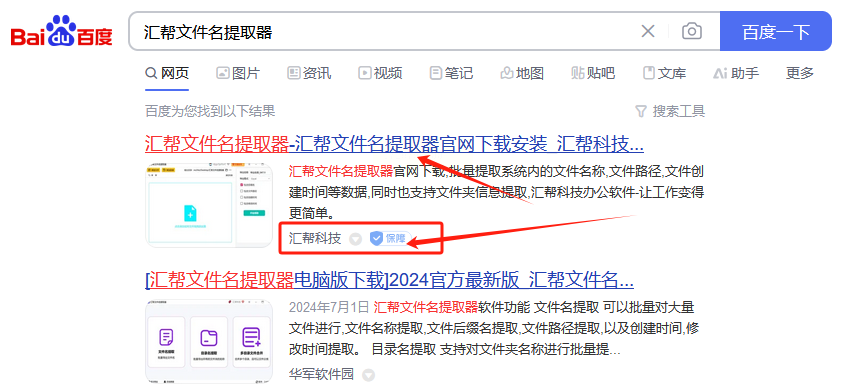Screen dimensions: 846x388
Task: Switch to the 图片 tab
Action: [x=238, y=73]
